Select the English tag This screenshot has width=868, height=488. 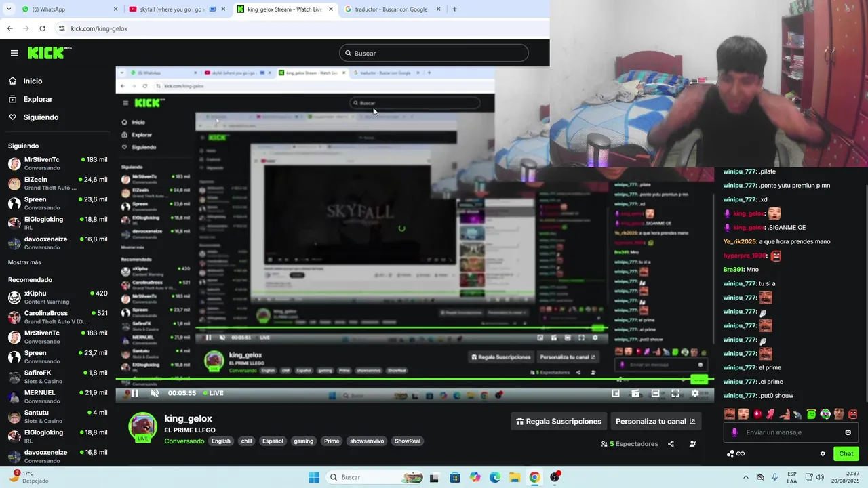(x=221, y=441)
